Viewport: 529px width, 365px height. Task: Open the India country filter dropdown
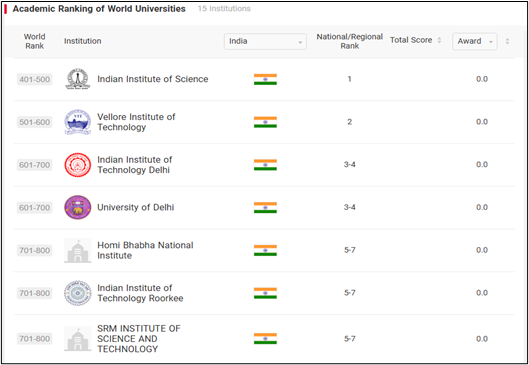(265, 41)
